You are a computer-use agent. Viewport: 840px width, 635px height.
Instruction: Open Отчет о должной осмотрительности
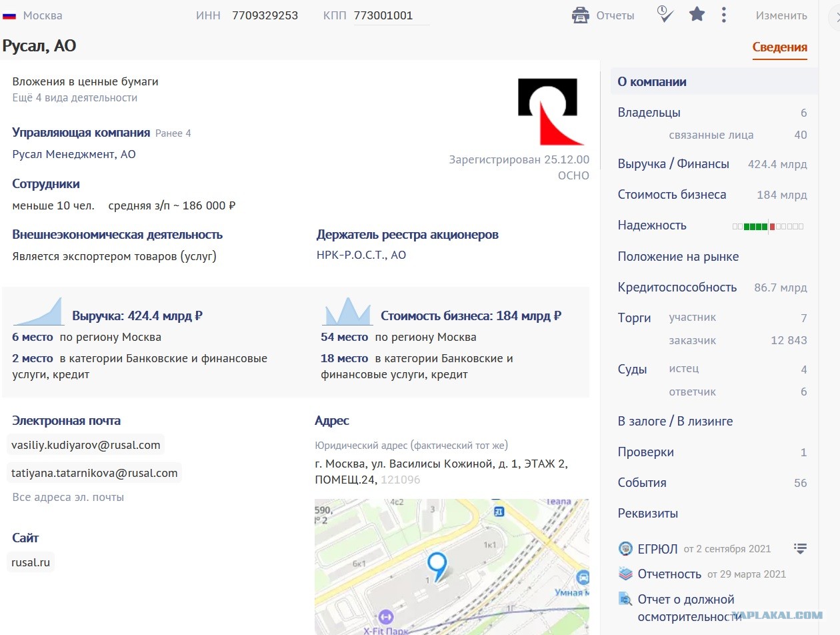[x=689, y=608]
